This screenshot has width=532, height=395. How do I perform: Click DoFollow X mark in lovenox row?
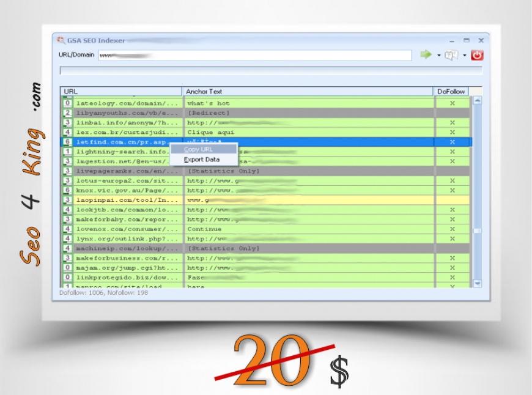pos(453,229)
